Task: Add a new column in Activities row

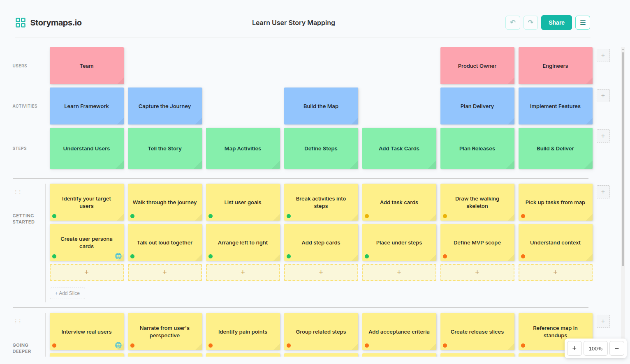Action: (603, 96)
